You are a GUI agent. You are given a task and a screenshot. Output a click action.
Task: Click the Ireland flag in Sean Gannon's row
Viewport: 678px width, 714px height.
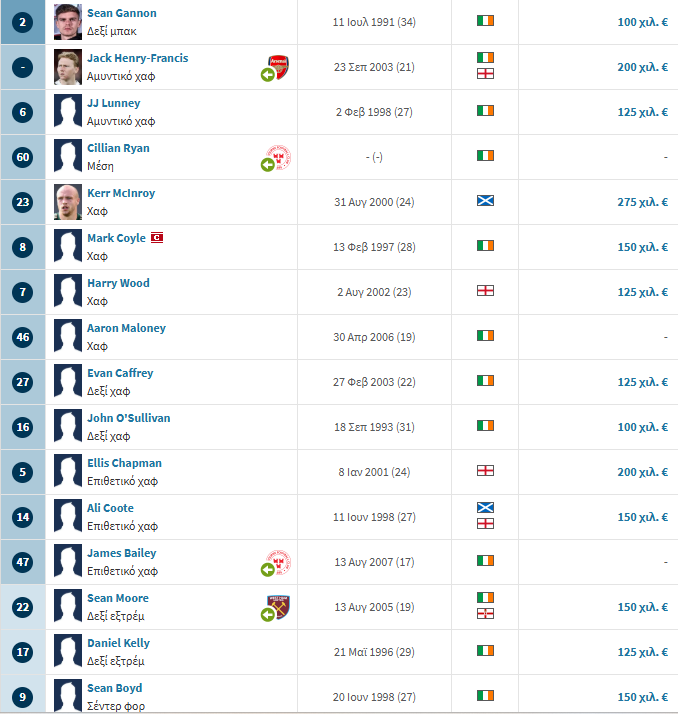(485, 20)
